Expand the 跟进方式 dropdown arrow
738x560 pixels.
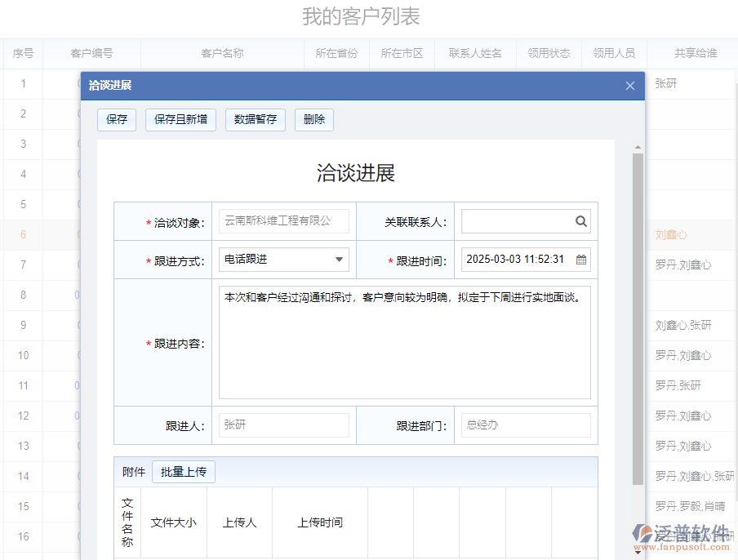click(x=340, y=260)
